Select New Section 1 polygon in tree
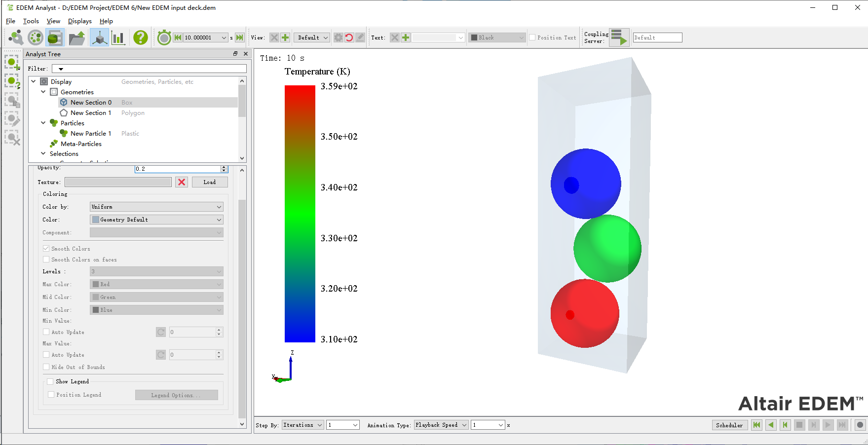 (x=90, y=113)
